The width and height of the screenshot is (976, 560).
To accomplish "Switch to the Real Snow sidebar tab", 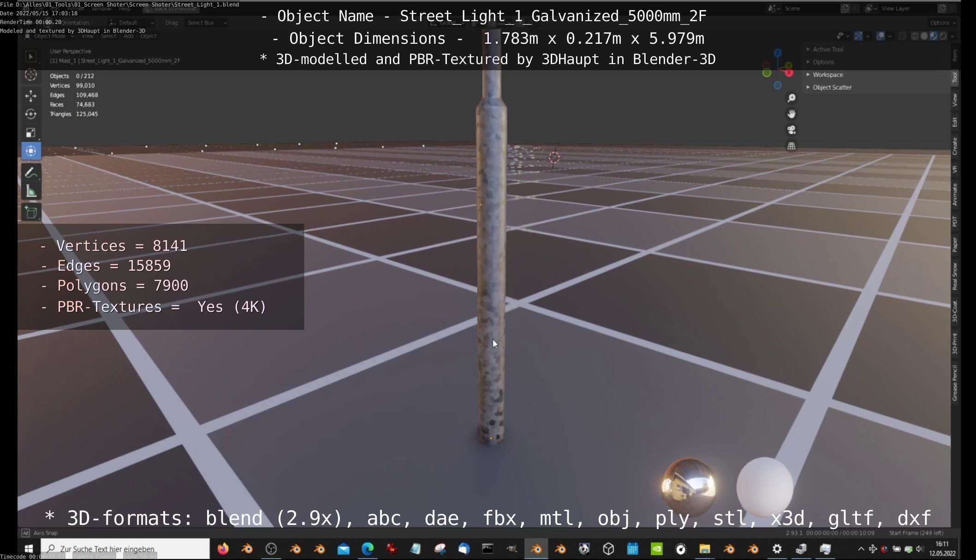I will pyautogui.click(x=955, y=276).
